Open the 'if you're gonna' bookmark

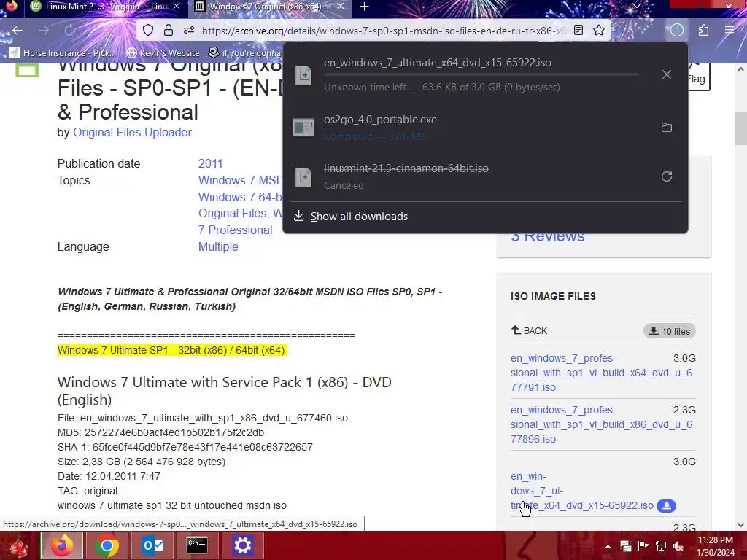pyautogui.click(x=245, y=52)
